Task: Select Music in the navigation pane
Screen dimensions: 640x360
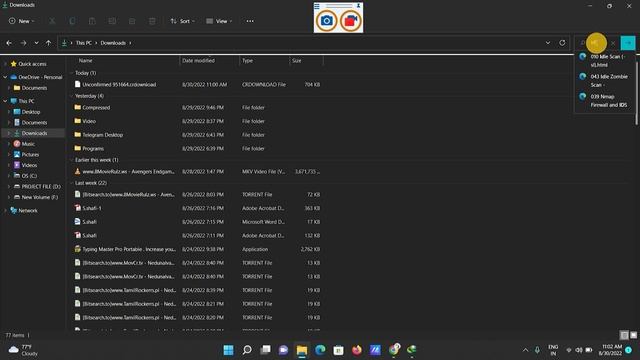Action: pyautogui.click(x=28, y=144)
